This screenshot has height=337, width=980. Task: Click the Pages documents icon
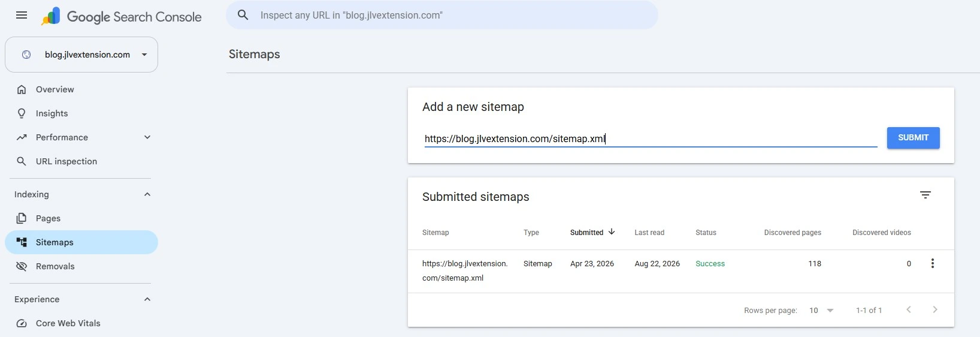coord(22,218)
